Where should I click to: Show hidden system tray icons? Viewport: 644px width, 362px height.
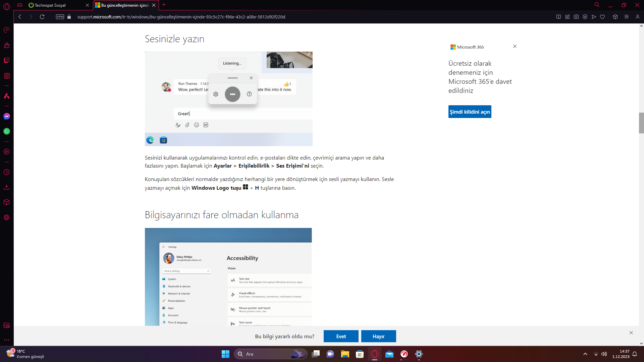[x=585, y=354]
